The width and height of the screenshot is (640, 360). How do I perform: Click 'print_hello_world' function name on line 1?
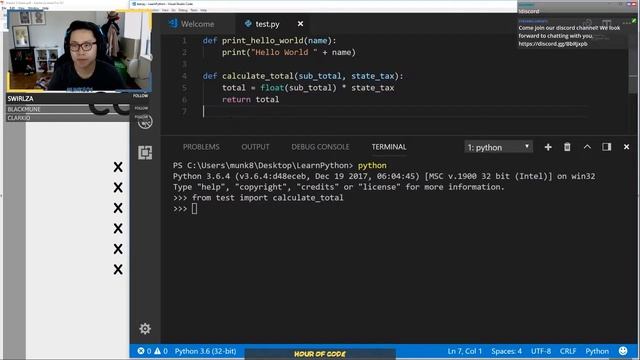(263, 40)
